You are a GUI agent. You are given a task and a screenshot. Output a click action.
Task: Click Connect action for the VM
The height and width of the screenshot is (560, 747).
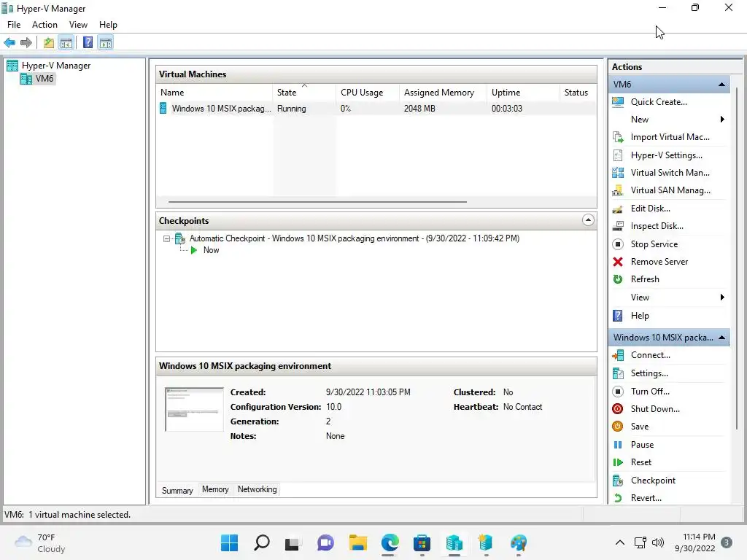coord(650,355)
